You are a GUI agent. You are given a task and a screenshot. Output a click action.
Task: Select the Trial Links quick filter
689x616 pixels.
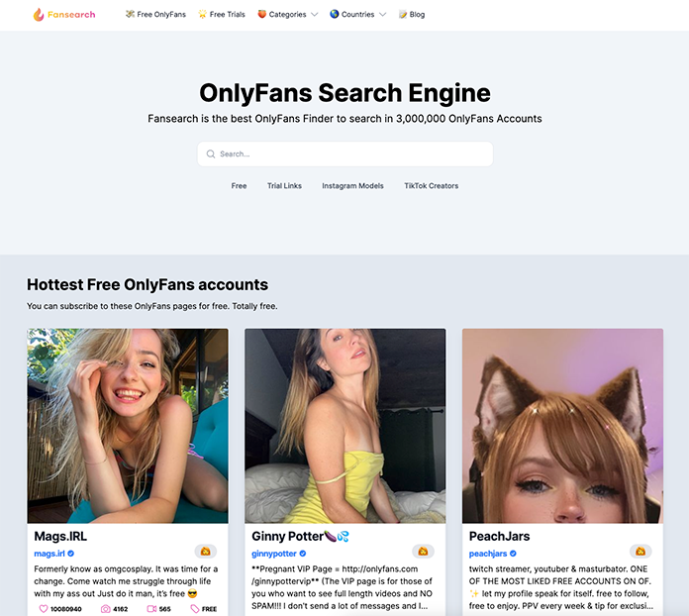coord(284,186)
